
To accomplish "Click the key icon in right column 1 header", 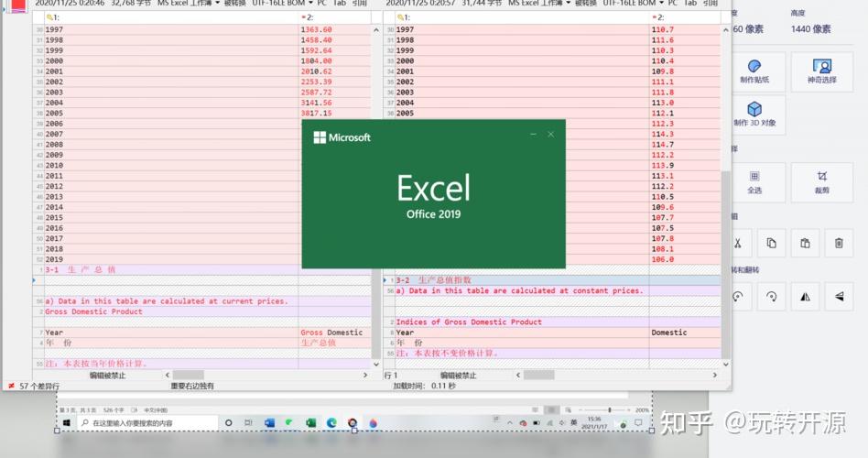I will (400, 17).
